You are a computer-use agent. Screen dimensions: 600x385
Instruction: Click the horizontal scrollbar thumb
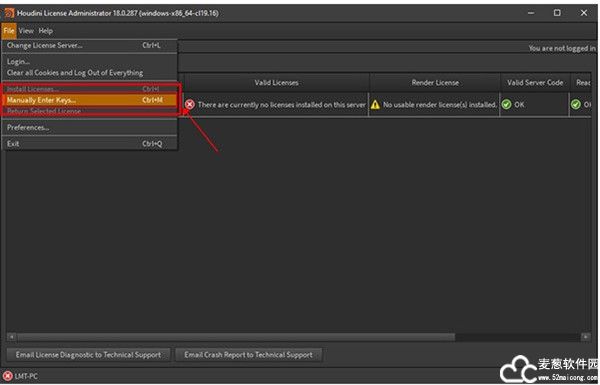(x=236, y=337)
